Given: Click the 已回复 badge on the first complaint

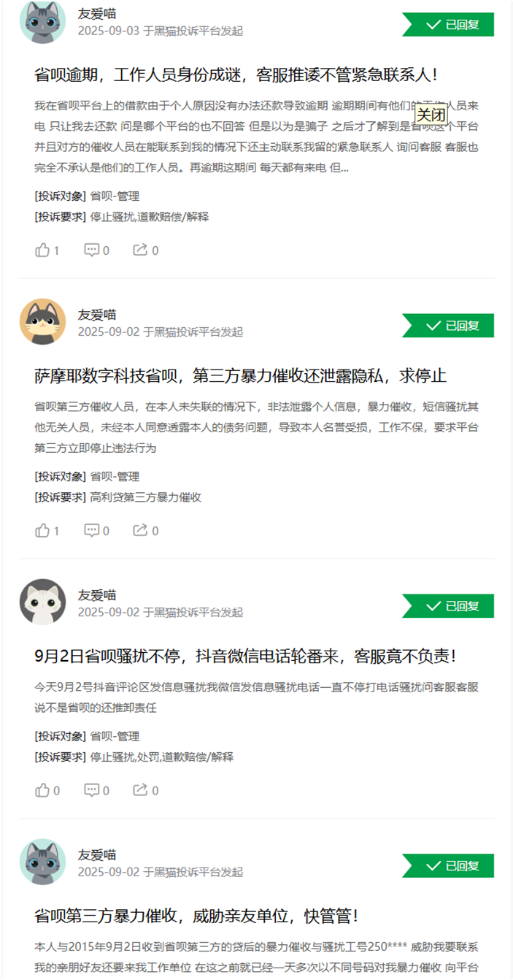Looking at the screenshot, I should click(x=448, y=24).
